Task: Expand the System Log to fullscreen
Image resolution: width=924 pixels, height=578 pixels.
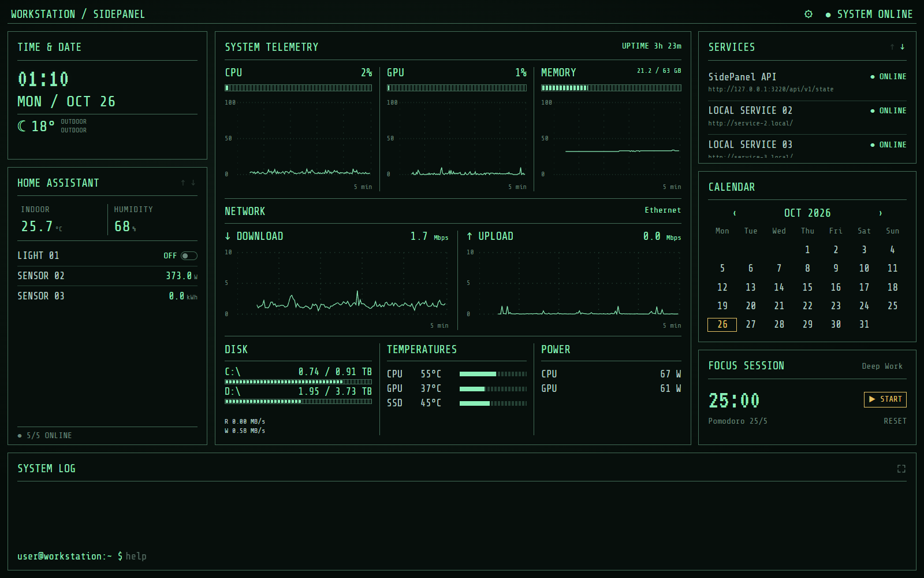Action: 901,469
